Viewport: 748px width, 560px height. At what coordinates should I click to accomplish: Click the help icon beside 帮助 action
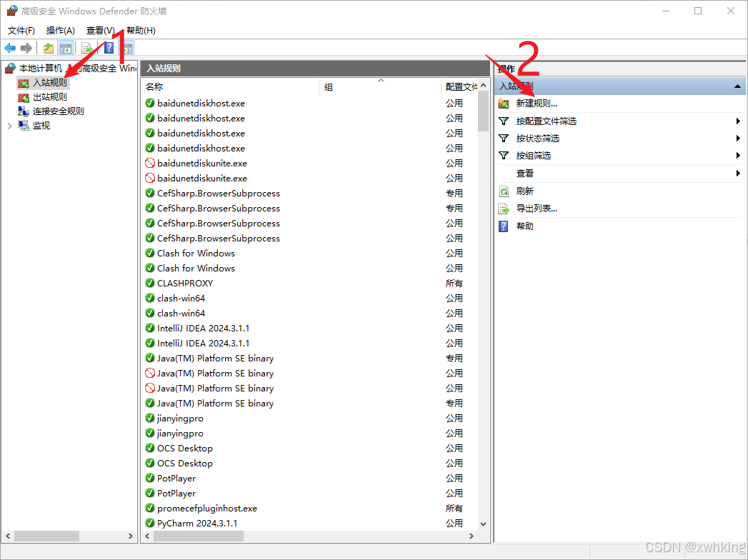[x=503, y=226]
